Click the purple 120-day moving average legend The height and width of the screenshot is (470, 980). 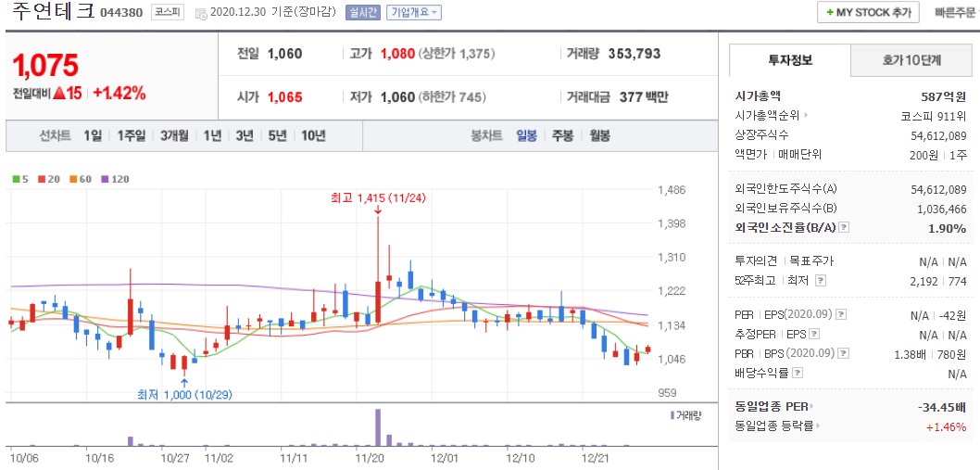pos(115,179)
